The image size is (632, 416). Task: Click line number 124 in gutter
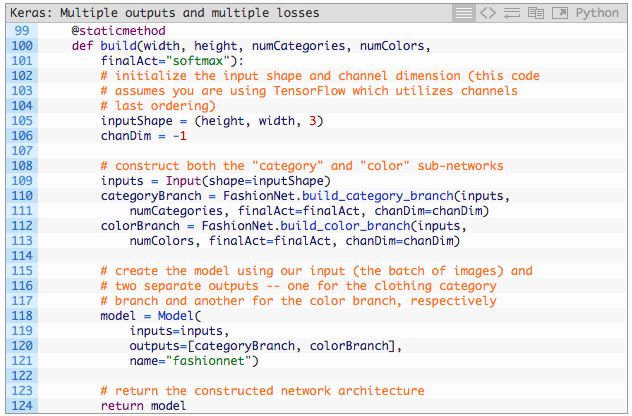(23, 405)
